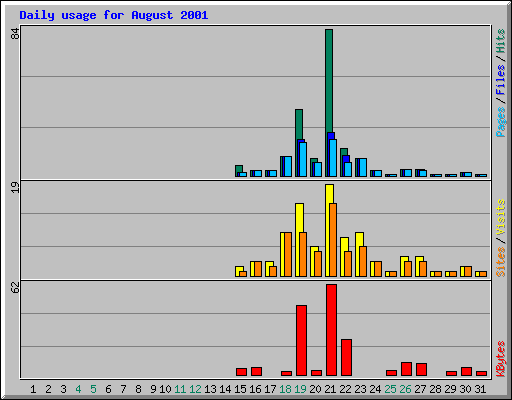Image resolution: width=512 pixels, height=400 pixels.
Task: Click the green day label "25"
Action: [390, 389]
